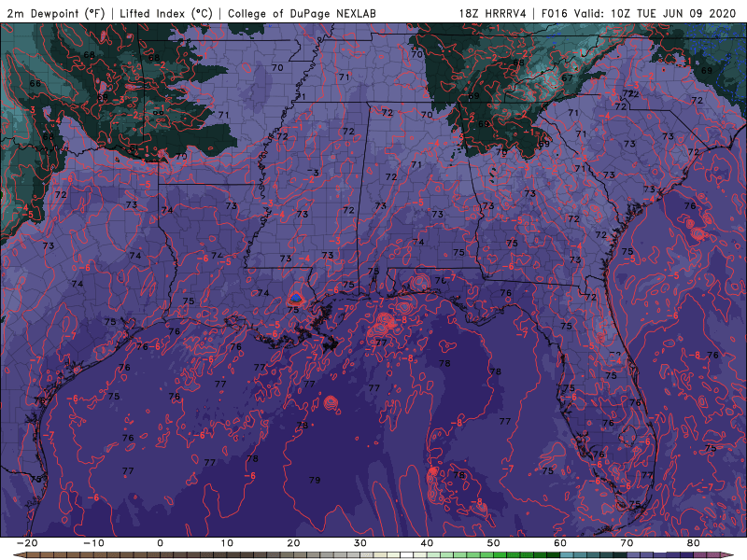The height and width of the screenshot is (560, 747).
Task: Click the 0 tick label on the color scale
Action: [160, 543]
